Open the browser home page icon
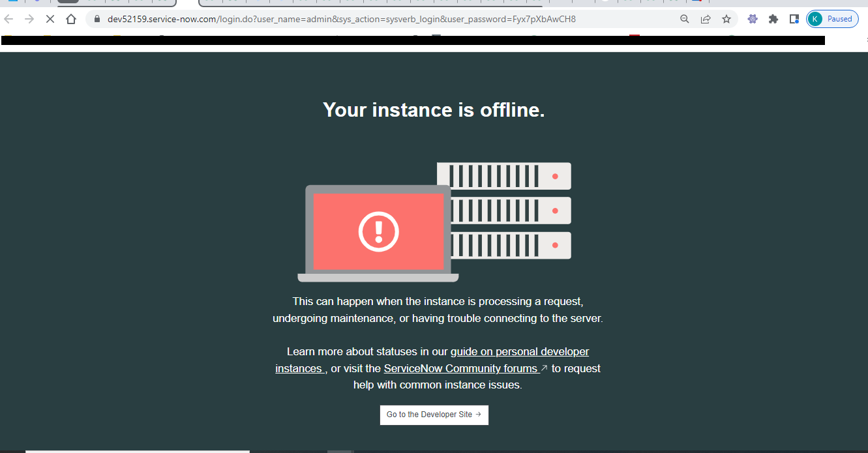Screen dimensions: 868x453 (x=71, y=19)
